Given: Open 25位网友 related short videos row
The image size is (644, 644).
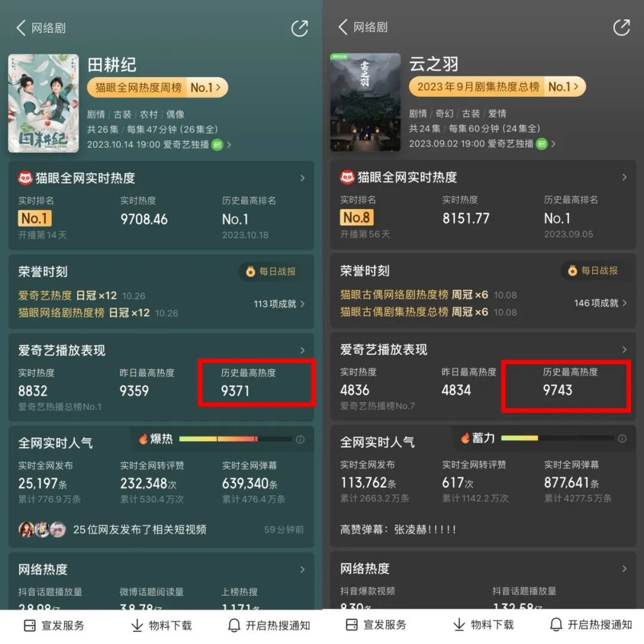Looking at the screenshot, I should (x=161, y=530).
